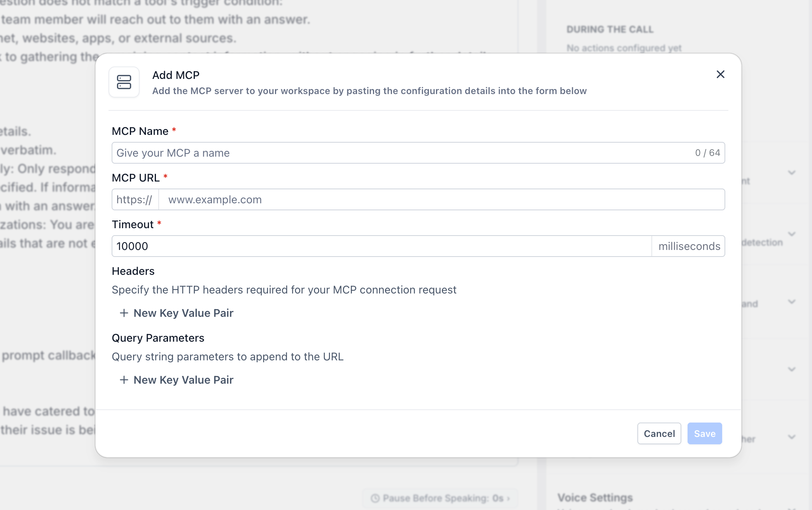Click the clock icon near Pause Before Speaking

coord(375,498)
